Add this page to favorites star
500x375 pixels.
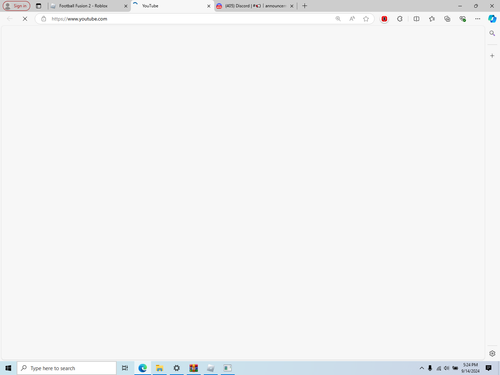pos(366,19)
